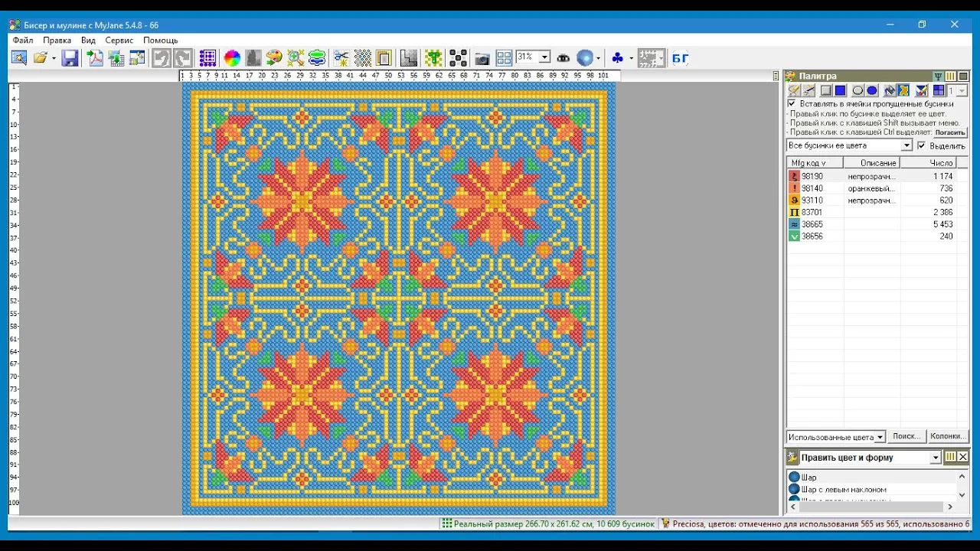Click the four-window layout icon in toolbar

point(504,58)
